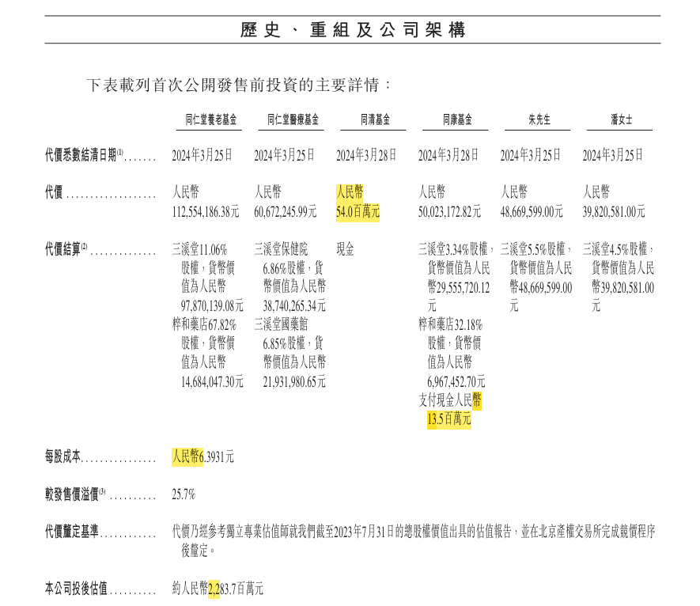Click the value 38,740,265.34元
Screen dimensions: 700x606
coord(294,306)
